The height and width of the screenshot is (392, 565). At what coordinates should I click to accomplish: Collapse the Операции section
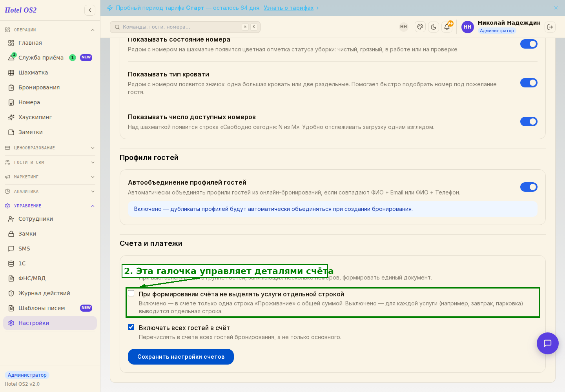pyautogui.click(x=50, y=30)
